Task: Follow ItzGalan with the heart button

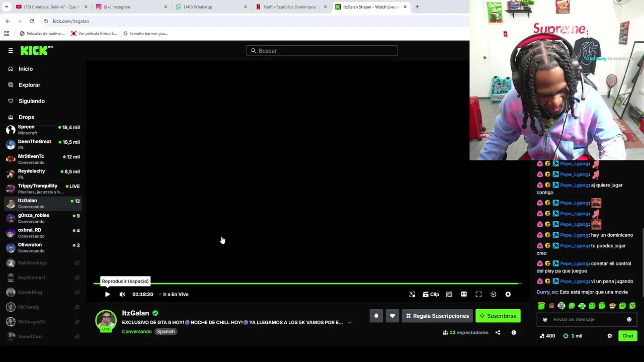Action: click(392, 316)
